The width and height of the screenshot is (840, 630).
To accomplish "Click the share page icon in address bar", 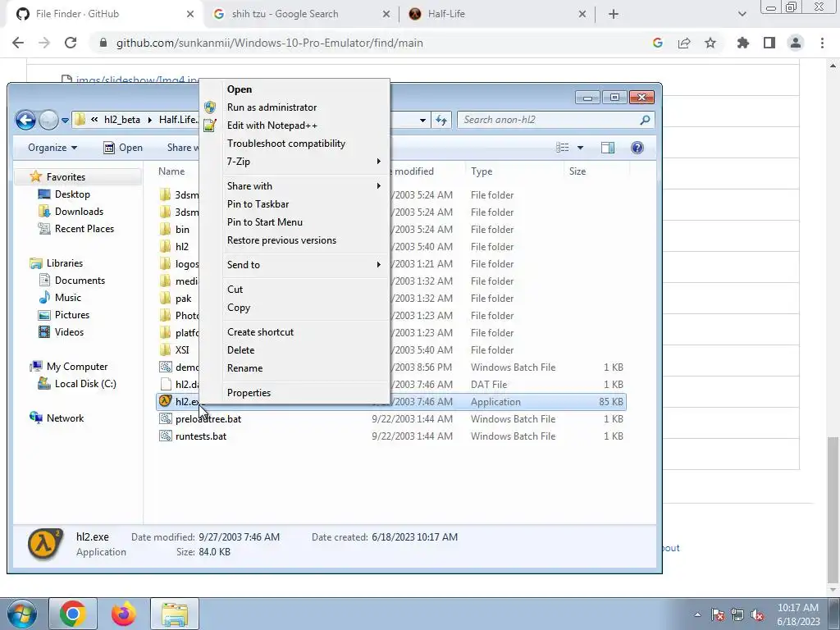I will click(x=684, y=43).
